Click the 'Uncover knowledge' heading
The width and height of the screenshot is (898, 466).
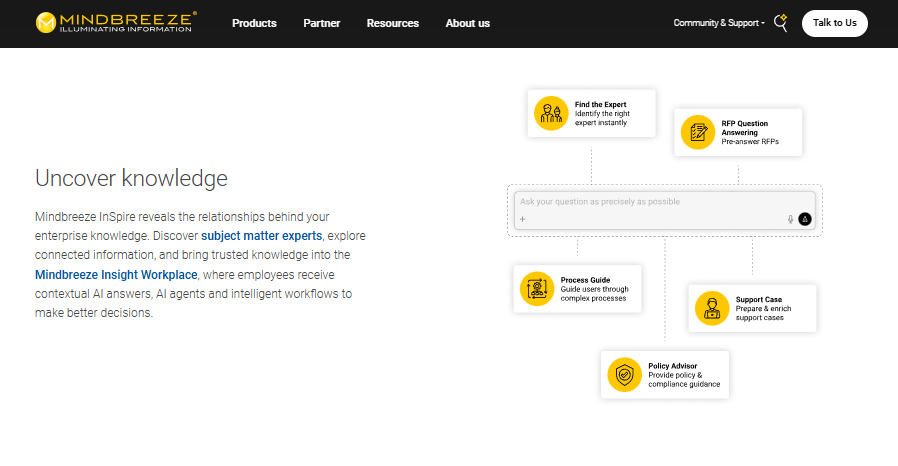(131, 178)
